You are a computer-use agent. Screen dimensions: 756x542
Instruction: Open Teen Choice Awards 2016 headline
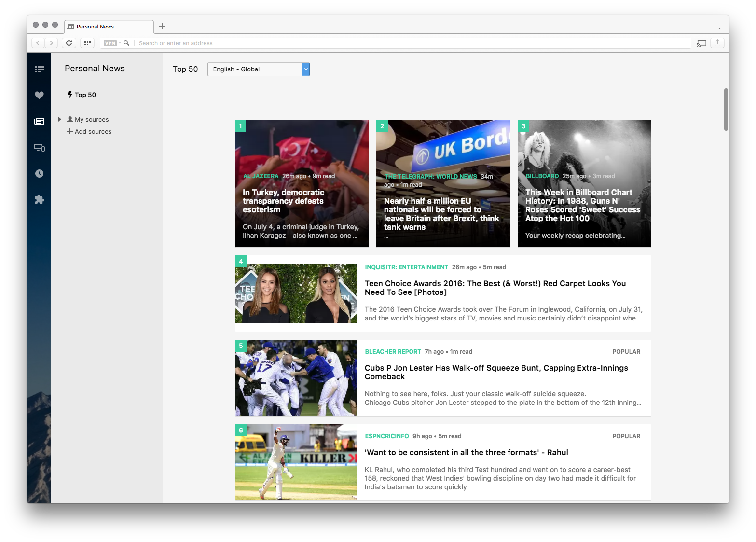point(495,288)
